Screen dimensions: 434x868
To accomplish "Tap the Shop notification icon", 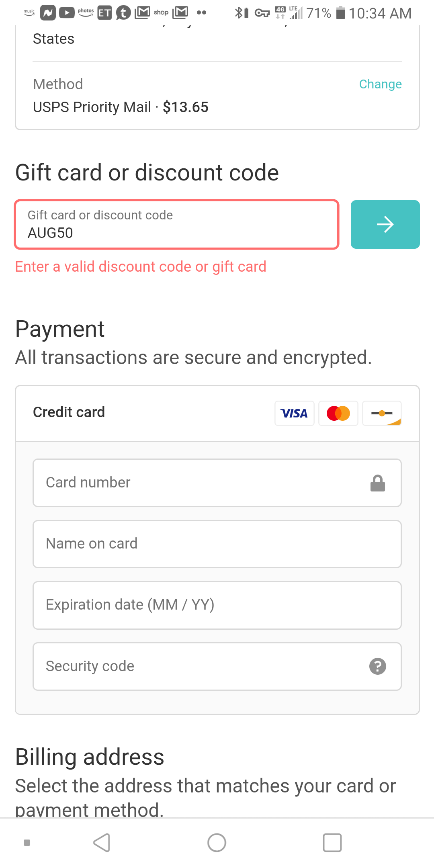I will tap(161, 13).
